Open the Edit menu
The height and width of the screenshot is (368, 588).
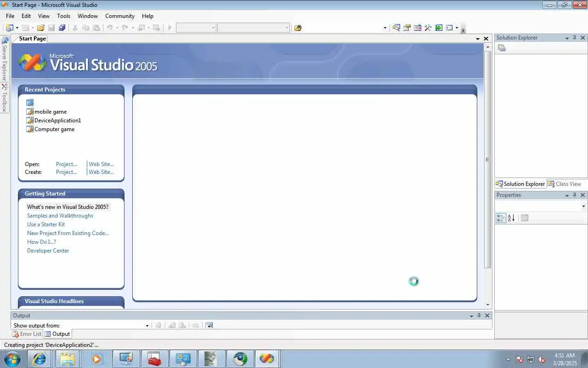tap(26, 16)
